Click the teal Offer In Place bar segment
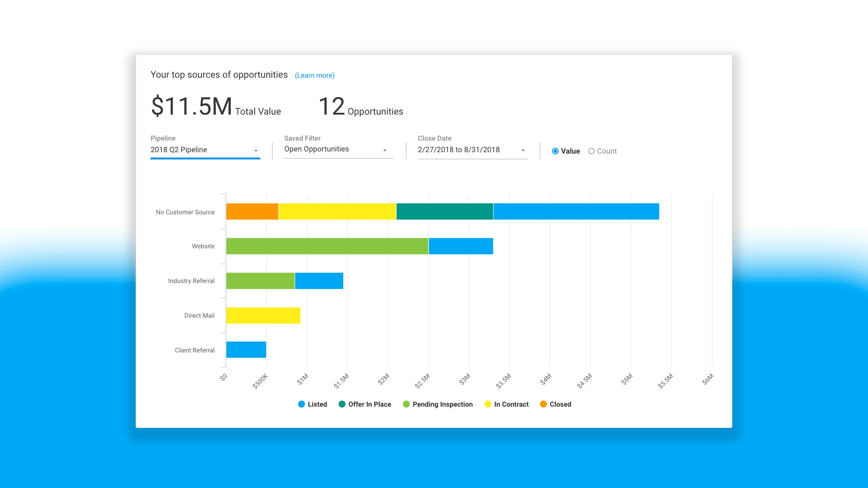The width and height of the screenshot is (868, 488). [444, 211]
